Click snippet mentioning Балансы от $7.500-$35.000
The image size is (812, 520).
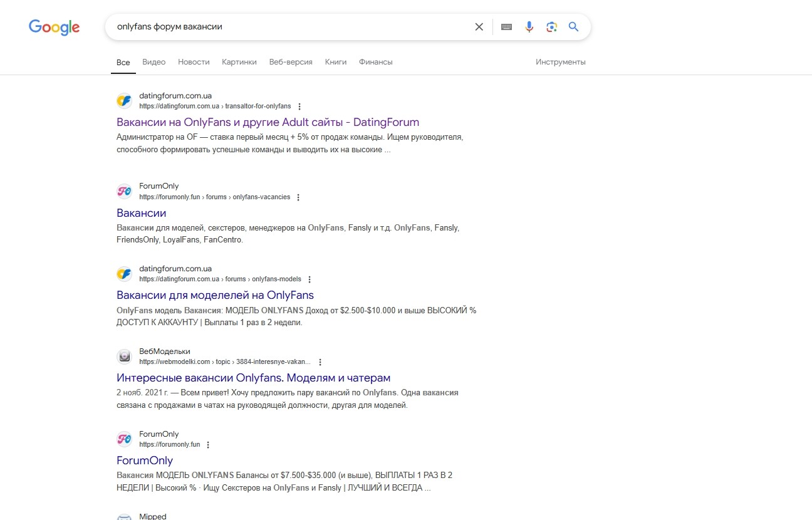pos(284,481)
